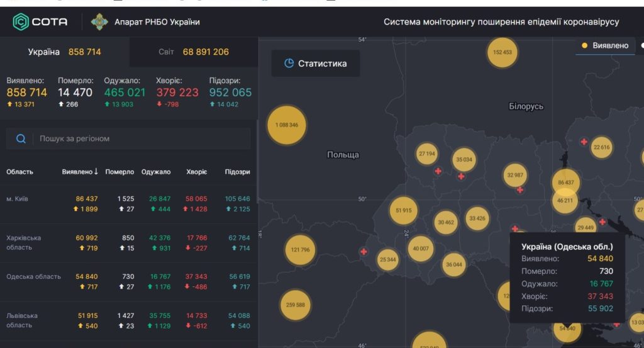
Task: Sort table by Хворіє column
Action: click(197, 172)
